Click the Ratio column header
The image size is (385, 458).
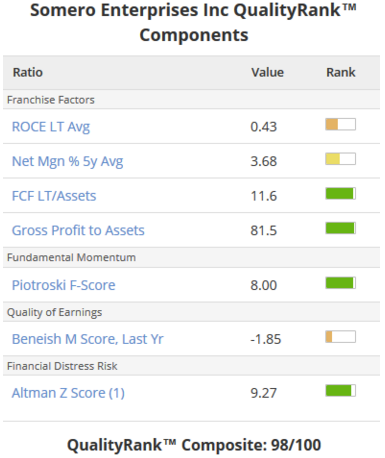tap(28, 72)
